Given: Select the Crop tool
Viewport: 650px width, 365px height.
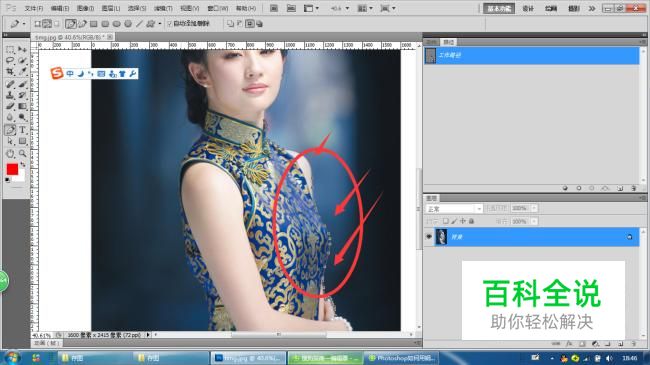Looking at the screenshot, I should pos(10,71).
